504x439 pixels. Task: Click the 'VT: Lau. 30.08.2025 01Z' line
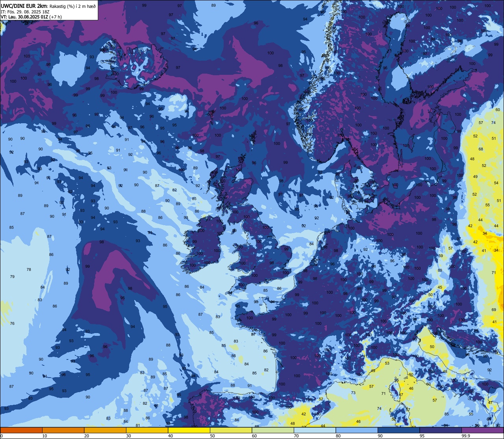pos(24,17)
